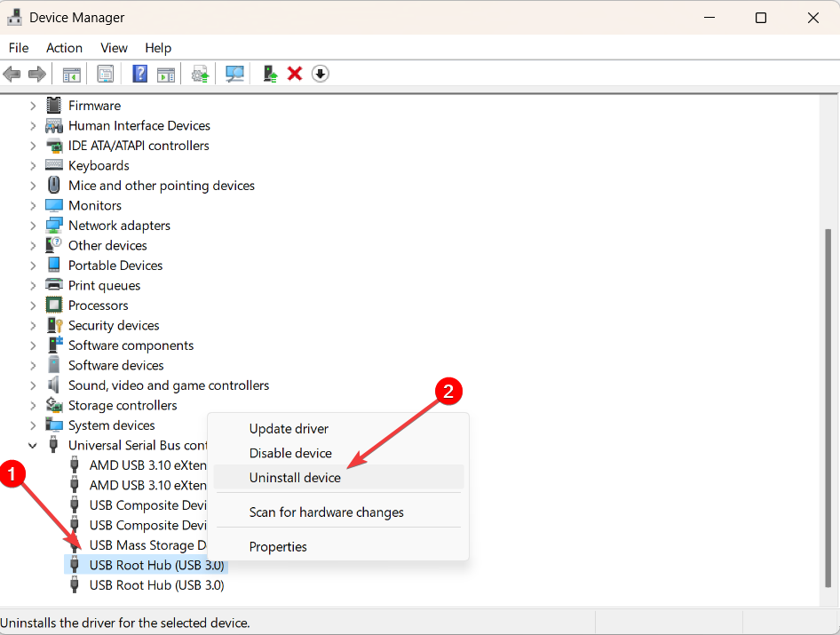
Task: Click the Security devices key icon
Action: [x=55, y=325]
